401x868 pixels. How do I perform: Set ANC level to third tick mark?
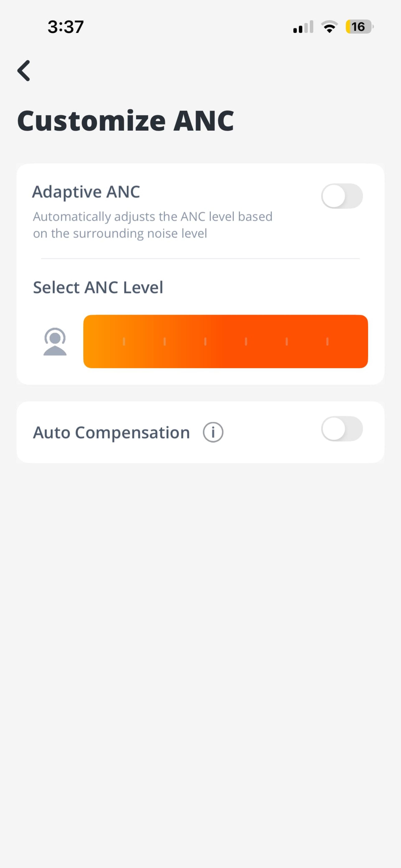[x=205, y=342]
